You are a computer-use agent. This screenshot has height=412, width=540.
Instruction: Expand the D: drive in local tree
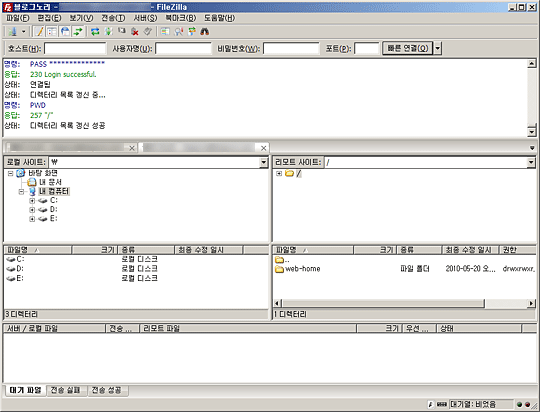coord(32,209)
